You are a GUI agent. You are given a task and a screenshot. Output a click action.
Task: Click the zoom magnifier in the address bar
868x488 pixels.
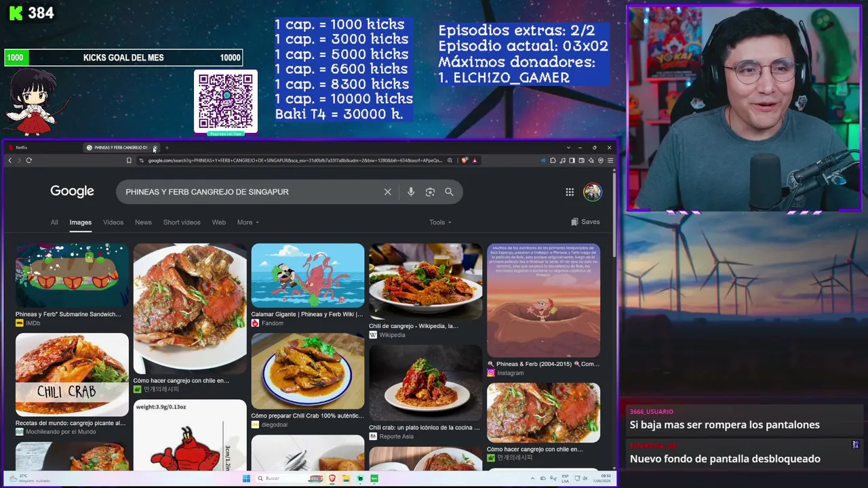click(450, 161)
